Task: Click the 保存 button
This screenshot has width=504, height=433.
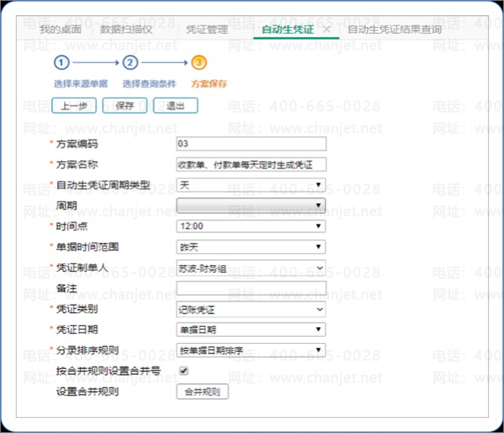Action: pyautogui.click(x=125, y=106)
